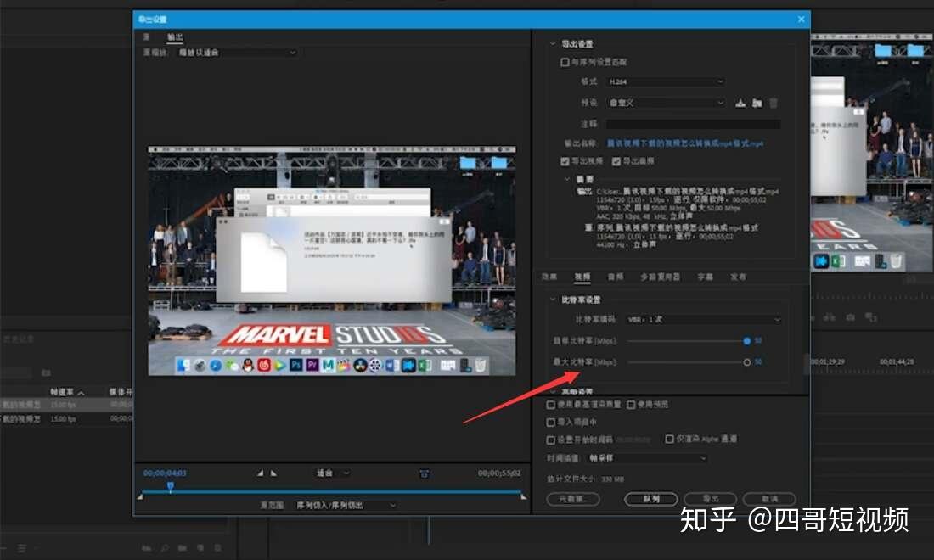
Task: Tick the 设置开始时间码 checkbox
Action: point(550,440)
